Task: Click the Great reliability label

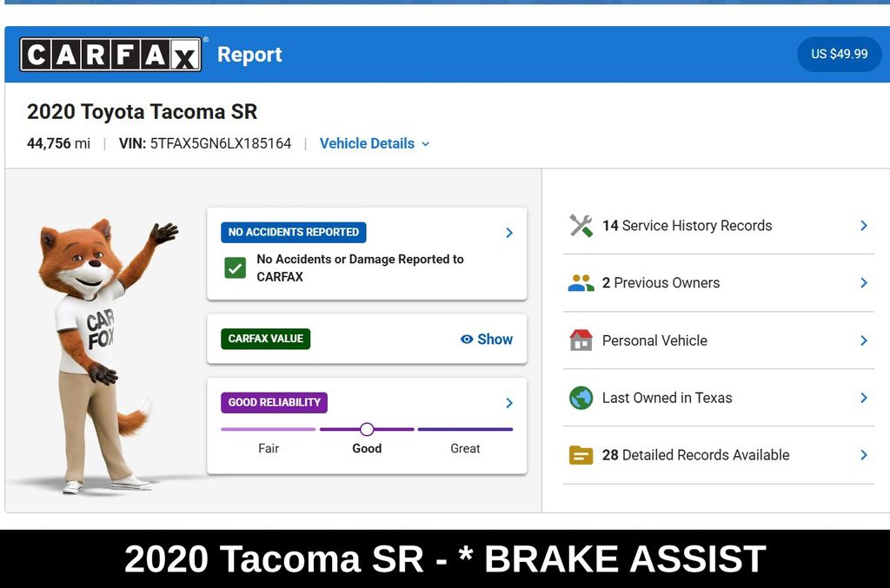Action: click(466, 448)
